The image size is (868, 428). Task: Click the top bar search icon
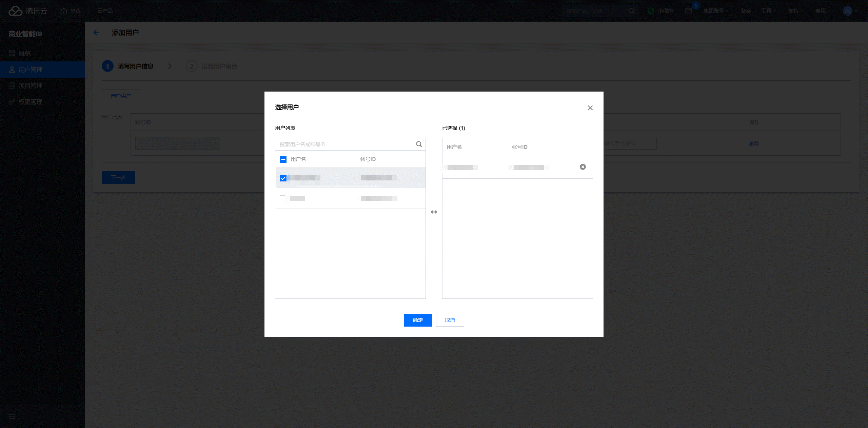tap(631, 11)
